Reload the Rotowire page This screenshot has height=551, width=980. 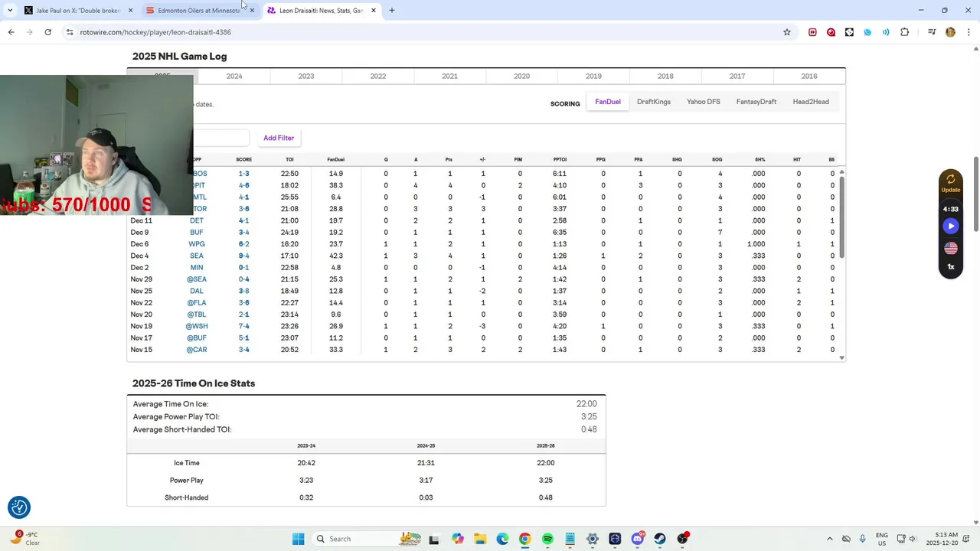tap(47, 32)
